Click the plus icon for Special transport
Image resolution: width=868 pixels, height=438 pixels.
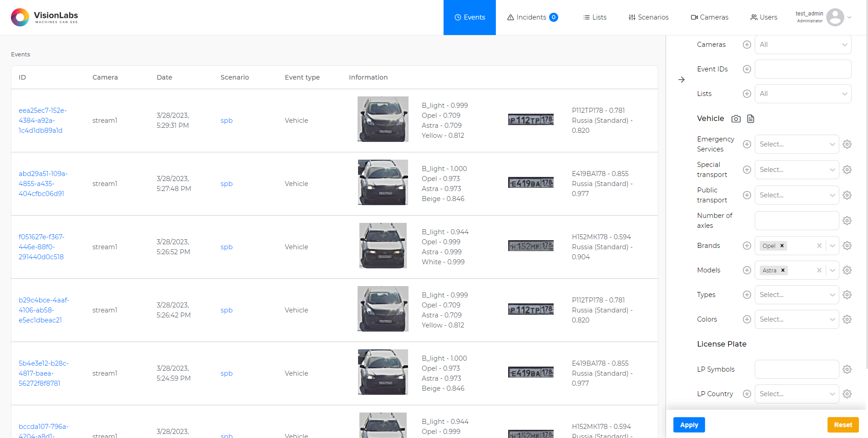(x=747, y=170)
